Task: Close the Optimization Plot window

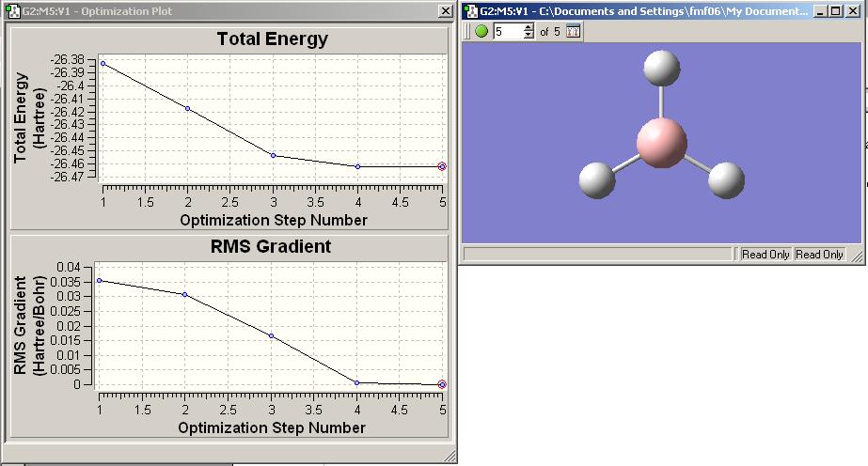Action: click(x=445, y=11)
